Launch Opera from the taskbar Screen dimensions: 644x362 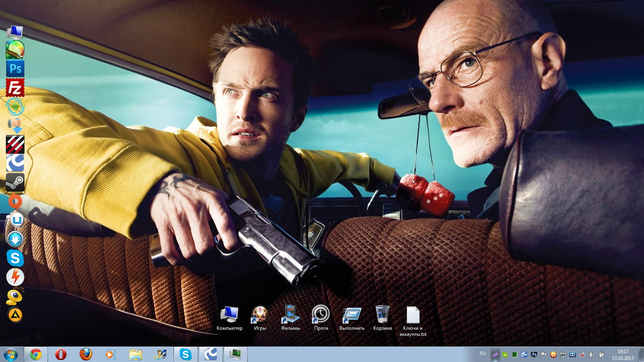pos(61,354)
